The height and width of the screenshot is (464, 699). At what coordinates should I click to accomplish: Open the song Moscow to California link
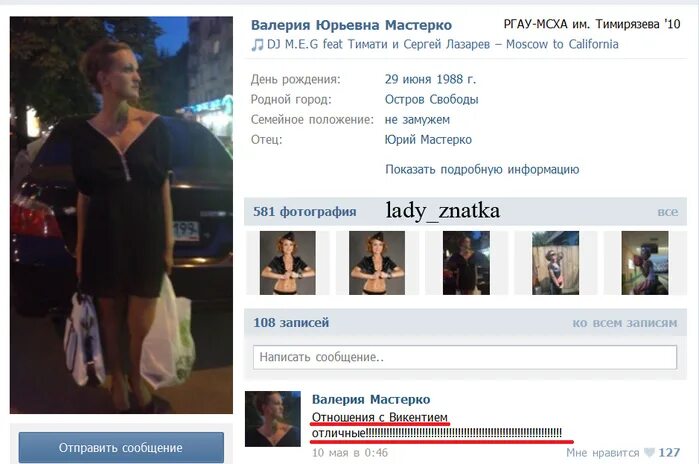pyautogui.click(x=443, y=45)
